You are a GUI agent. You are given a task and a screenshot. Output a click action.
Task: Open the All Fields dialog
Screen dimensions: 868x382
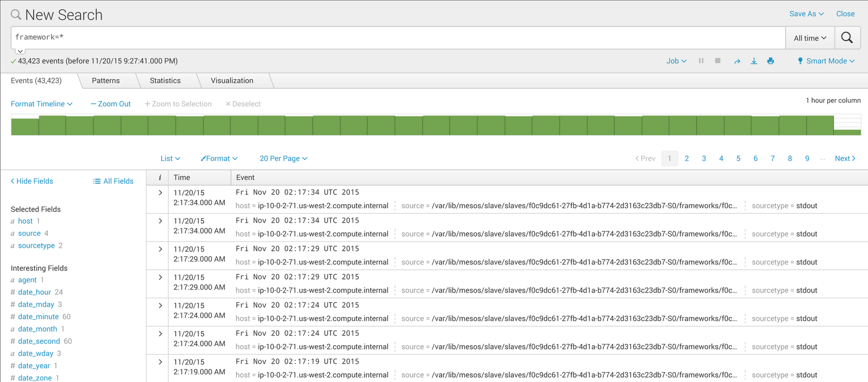[x=113, y=182]
